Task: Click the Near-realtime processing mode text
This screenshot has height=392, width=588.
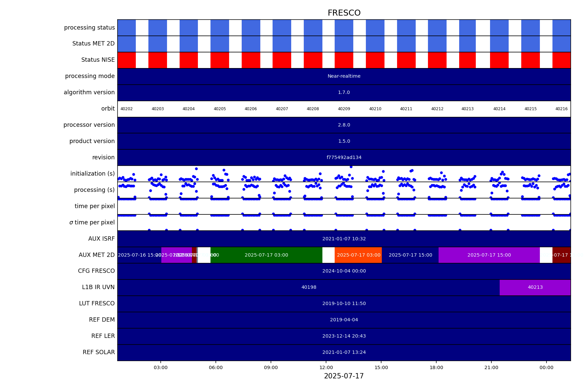Action: click(x=344, y=76)
